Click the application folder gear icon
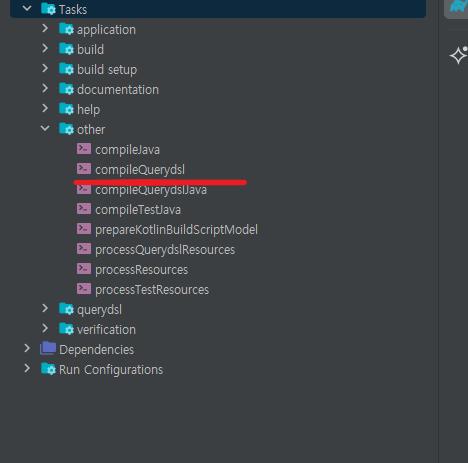This screenshot has width=468, height=463. pos(66,29)
